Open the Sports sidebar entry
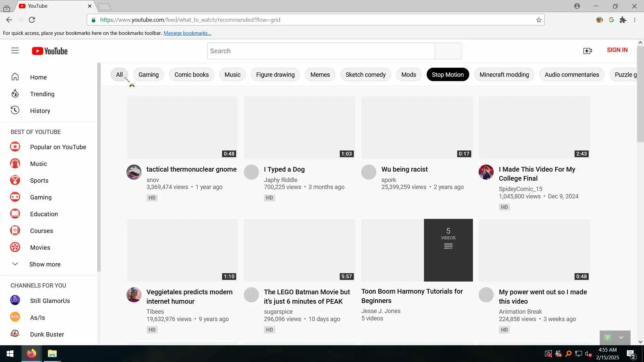The image size is (644, 362). (39, 180)
